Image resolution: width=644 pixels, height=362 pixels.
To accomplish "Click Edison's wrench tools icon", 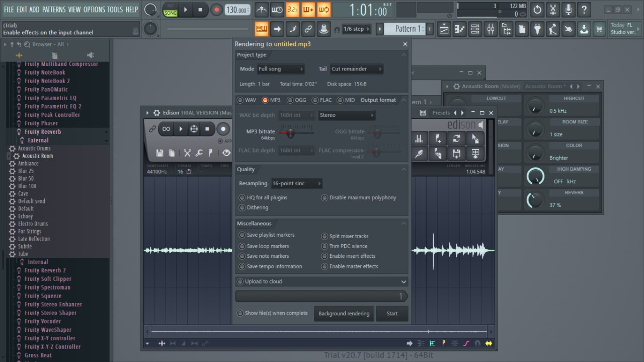I will [x=199, y=153].
